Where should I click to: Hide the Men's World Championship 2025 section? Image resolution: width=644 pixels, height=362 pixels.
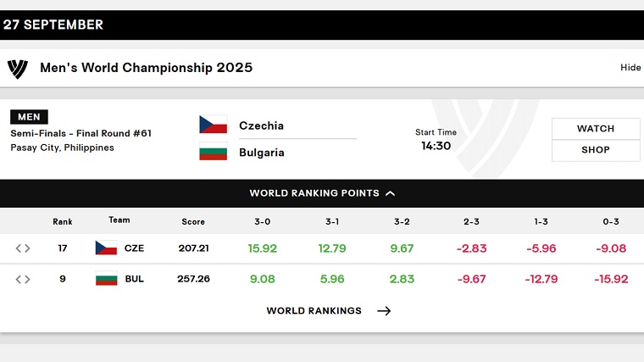(x=630, y=68)
